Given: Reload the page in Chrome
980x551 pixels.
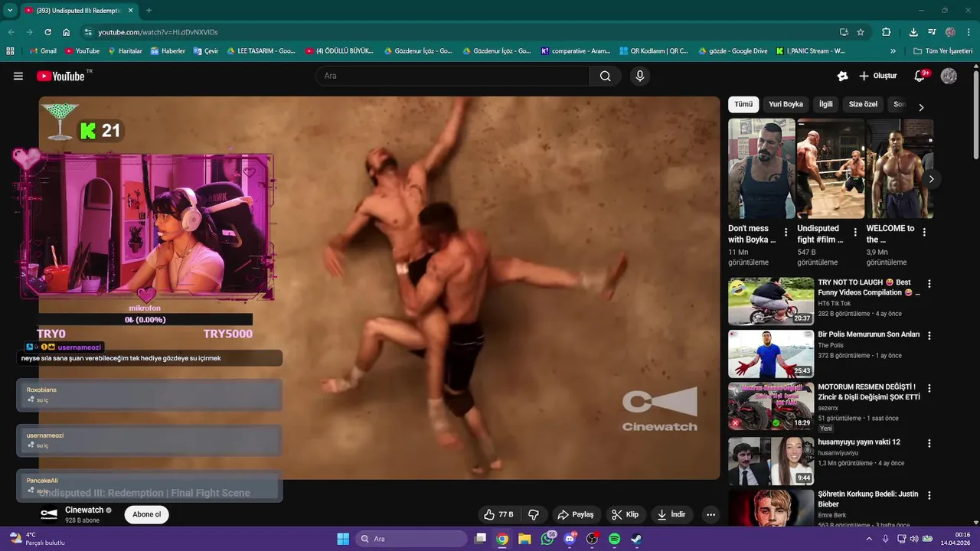Looking at the screenshot, I should click(x=47, y=32).
